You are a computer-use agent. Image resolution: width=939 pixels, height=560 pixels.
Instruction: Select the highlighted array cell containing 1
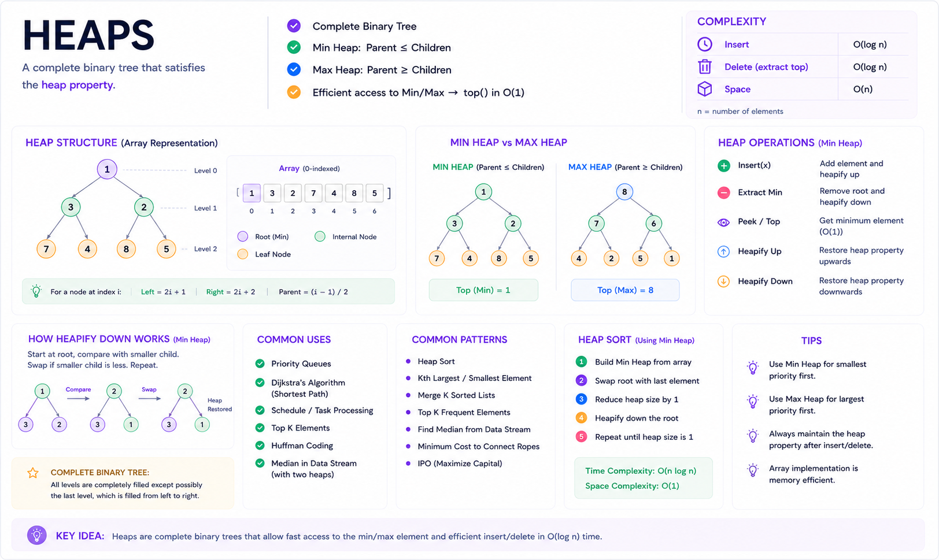coord(252,193)
